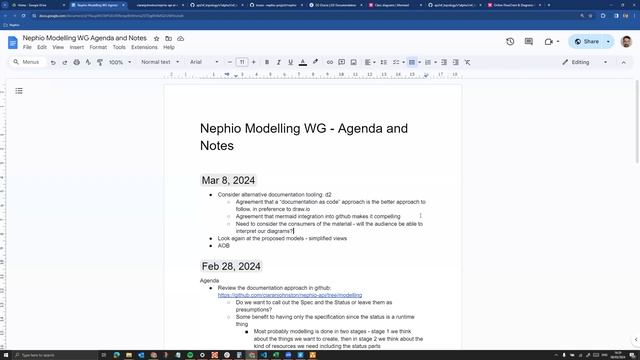Switch to Home - Google Drive tab

(37, 5)
